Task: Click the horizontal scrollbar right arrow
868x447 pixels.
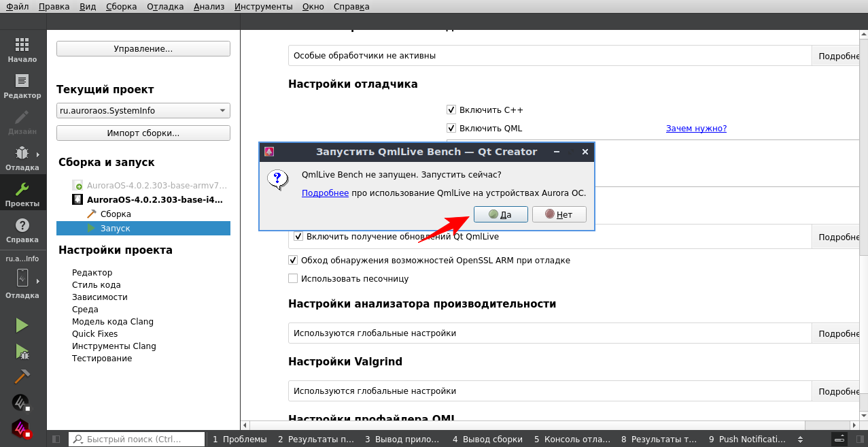Action: click(854, 425)
